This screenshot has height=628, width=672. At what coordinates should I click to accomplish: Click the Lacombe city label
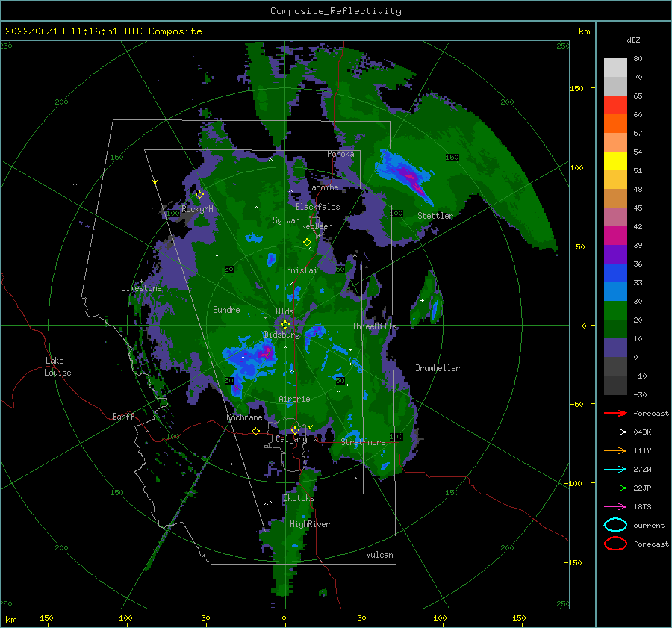click(x=323, y=187)
